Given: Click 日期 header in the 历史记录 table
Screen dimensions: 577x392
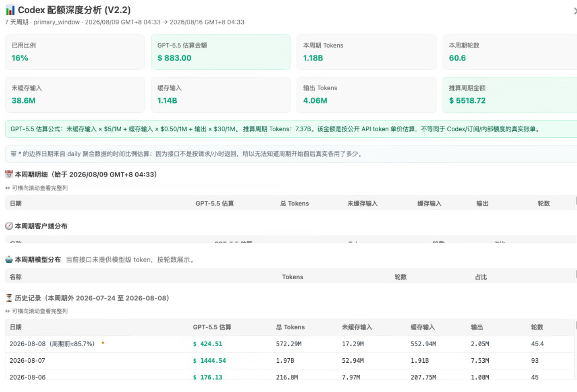Looking at the screenshot, I should (x=16, y=327).
